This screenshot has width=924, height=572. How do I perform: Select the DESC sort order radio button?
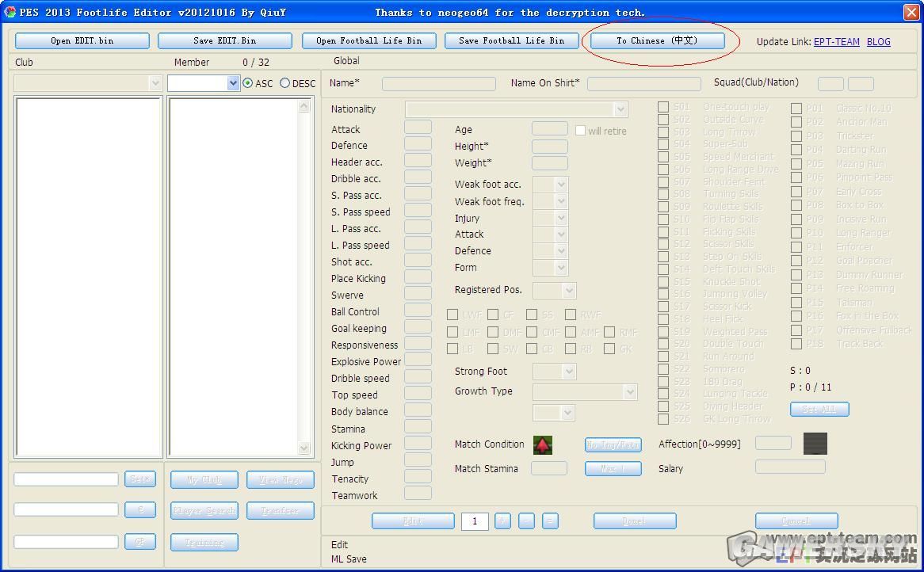point(284,83)
